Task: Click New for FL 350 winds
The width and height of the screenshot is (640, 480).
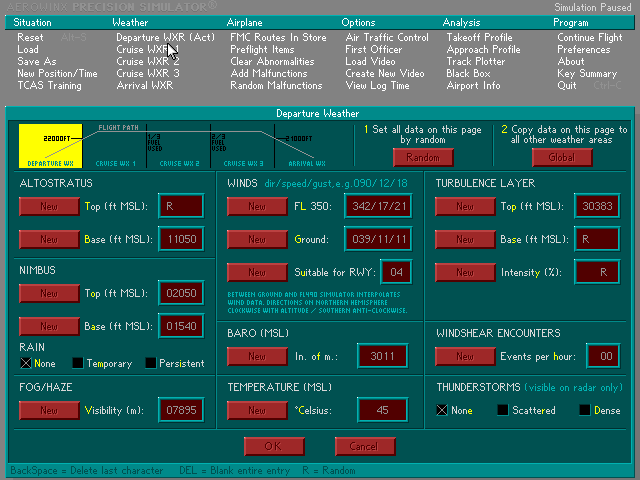Action: click(257, 207)
